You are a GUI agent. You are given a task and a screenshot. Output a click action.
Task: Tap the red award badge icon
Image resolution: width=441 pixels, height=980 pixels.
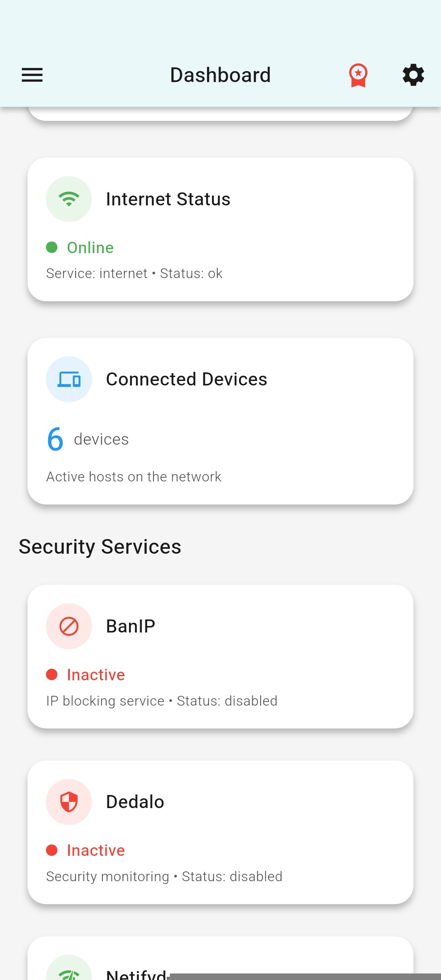pyautogui.click(x=358, y=76)
